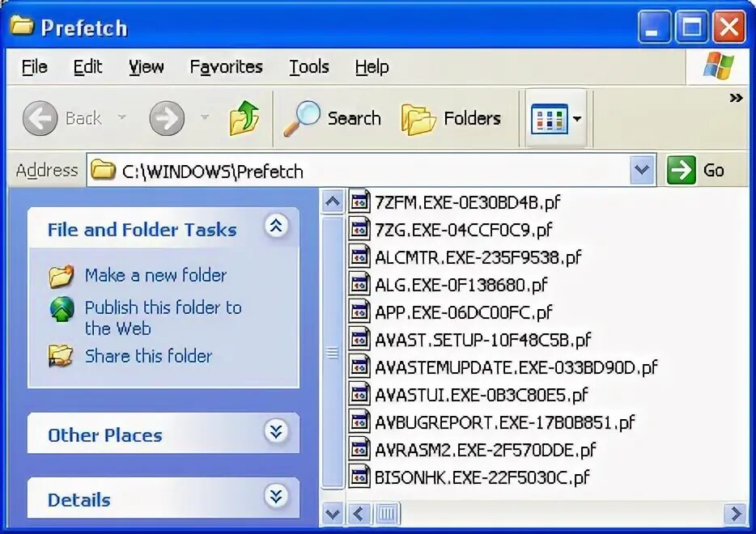Viewport: 756px width, 534px height.
Task: Open the Search magnifier tool
Action: pyautogui.click(x=302, y=119)
